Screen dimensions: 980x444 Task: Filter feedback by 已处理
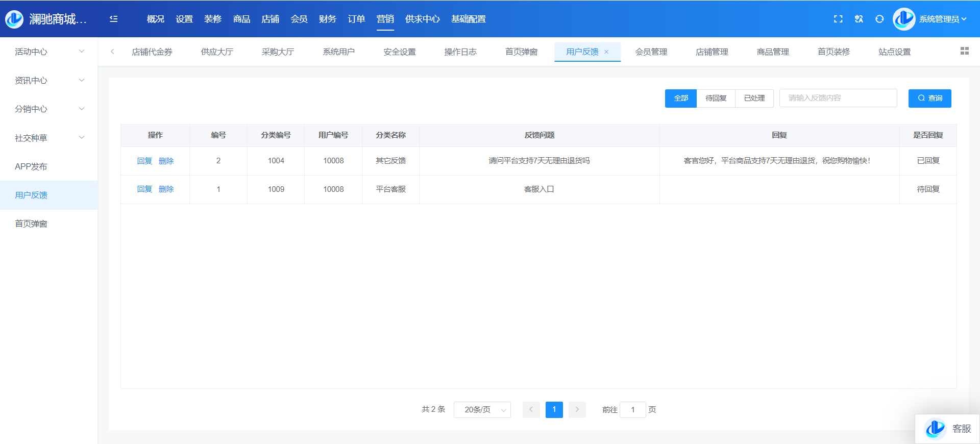754,98
